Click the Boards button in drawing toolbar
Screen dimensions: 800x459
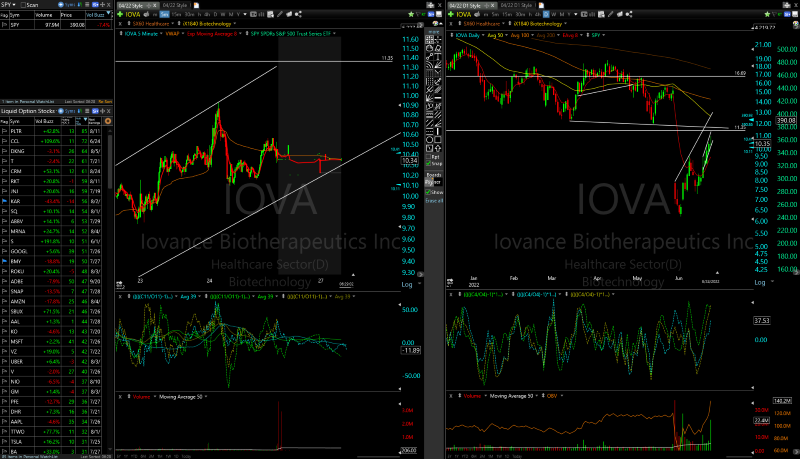[x=434, y=175]
